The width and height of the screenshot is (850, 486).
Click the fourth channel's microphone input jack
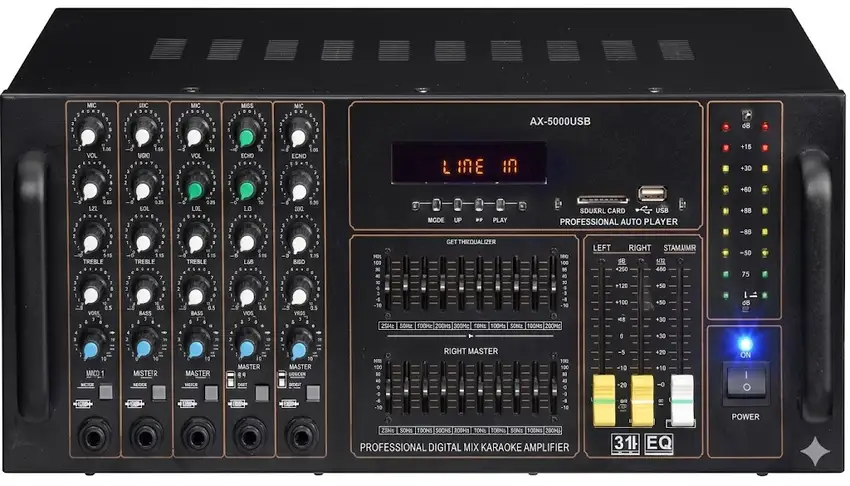[x=249, y=436]
